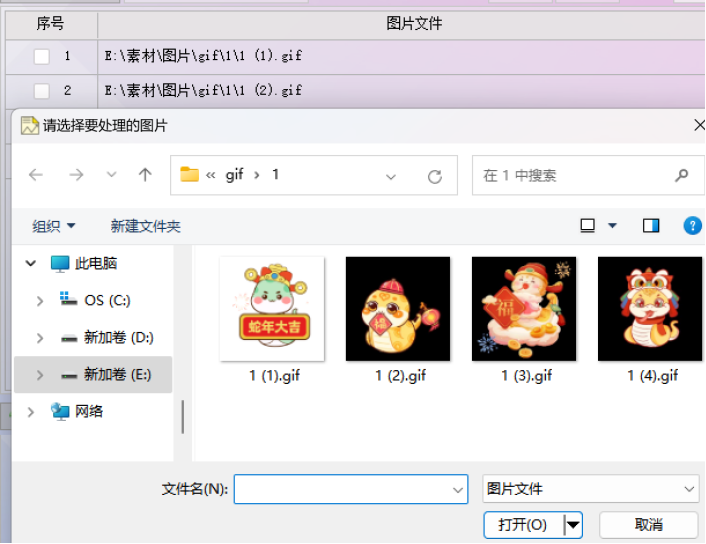
Task: Expand the 新加卷 (D:) drive node
Action: tap(40, 338)
